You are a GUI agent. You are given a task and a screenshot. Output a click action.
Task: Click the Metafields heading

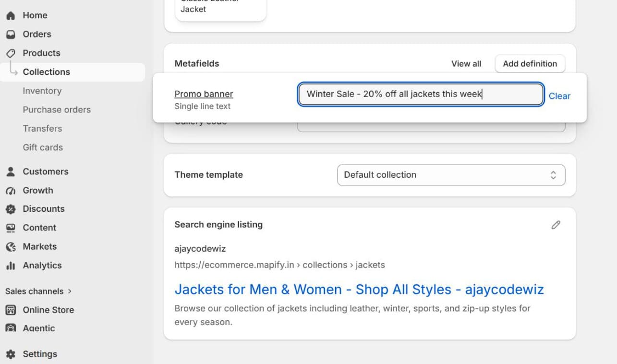tap(197, 63)
